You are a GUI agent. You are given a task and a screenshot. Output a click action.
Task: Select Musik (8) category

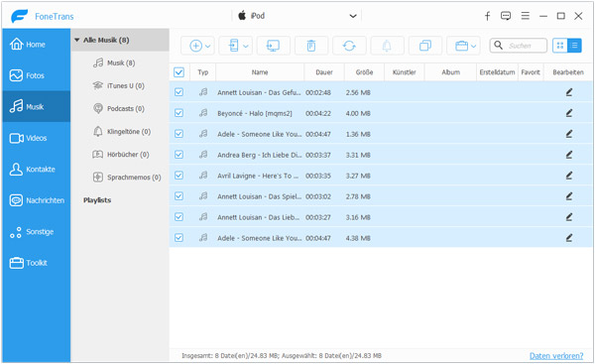point(120,63)
